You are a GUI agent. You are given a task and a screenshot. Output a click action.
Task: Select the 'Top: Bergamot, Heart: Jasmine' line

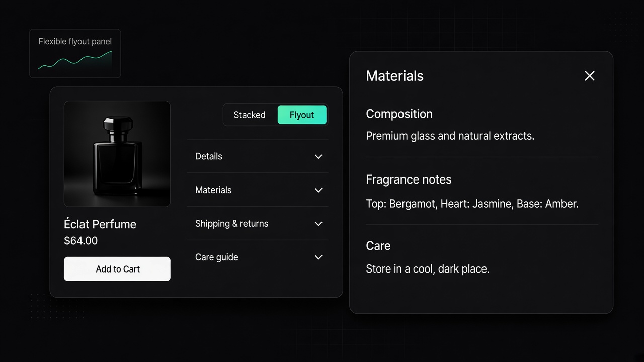[472, 204]
